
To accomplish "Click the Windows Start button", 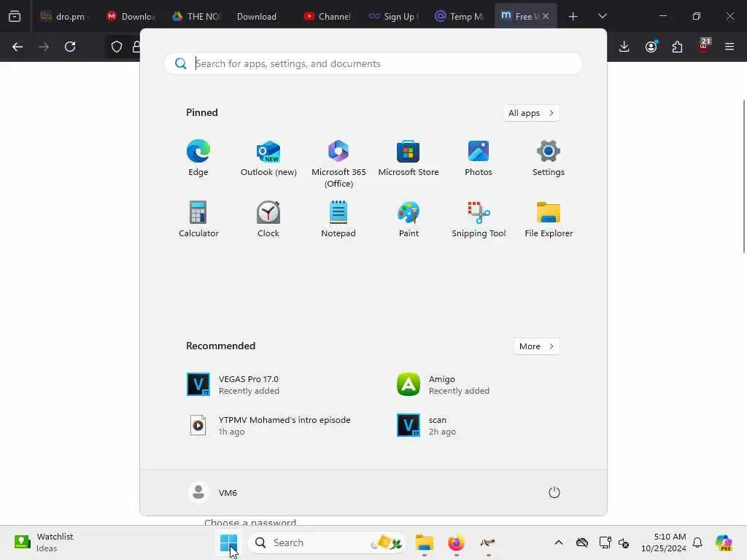I will point(228,542).
